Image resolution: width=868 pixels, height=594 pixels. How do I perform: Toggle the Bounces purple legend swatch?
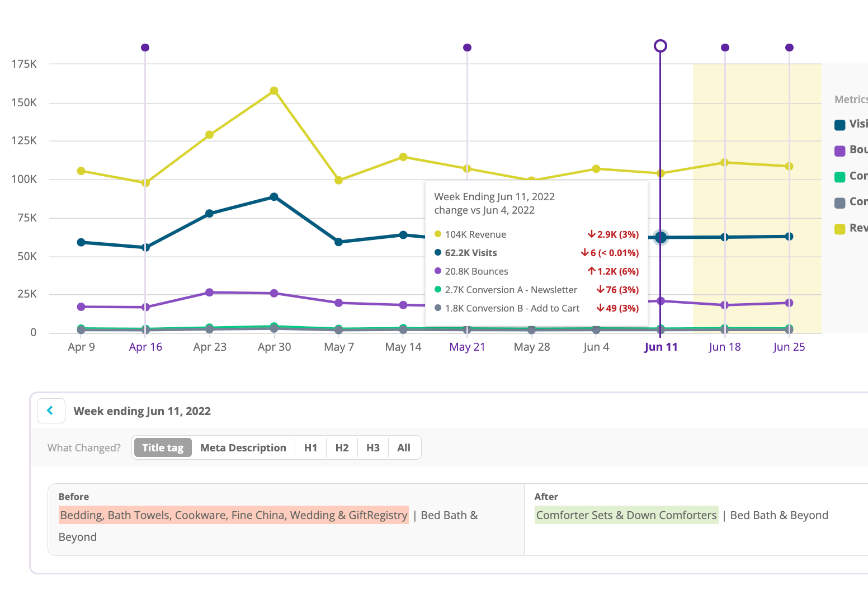tap(840, 150)
